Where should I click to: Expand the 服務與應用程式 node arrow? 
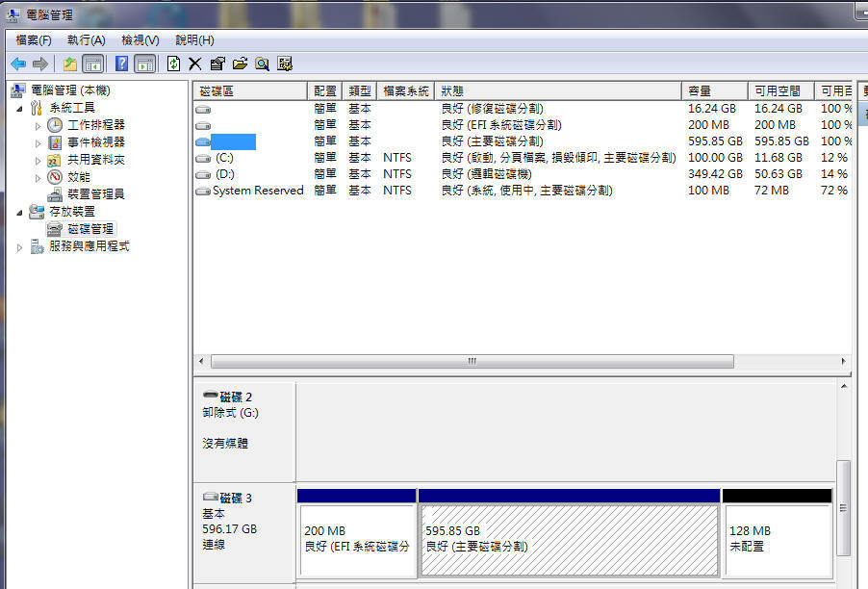pos(19,247)
